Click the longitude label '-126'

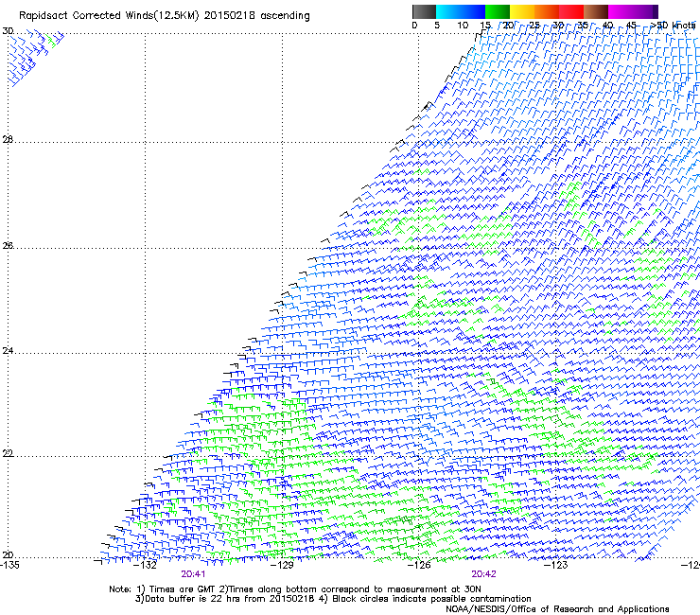click(x=419, y=565)
